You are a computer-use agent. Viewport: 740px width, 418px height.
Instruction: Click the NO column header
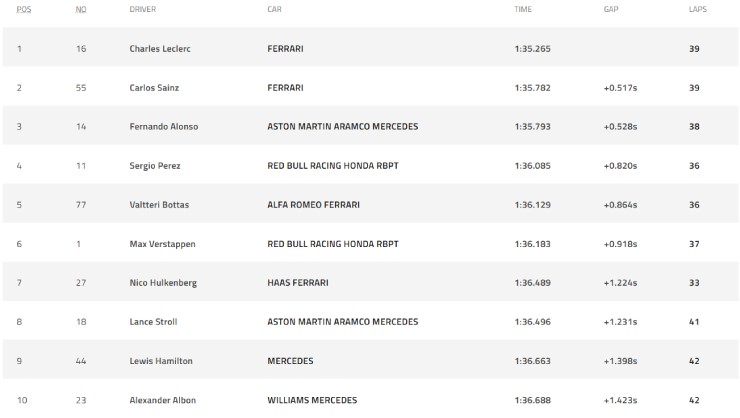coord(81,9)
